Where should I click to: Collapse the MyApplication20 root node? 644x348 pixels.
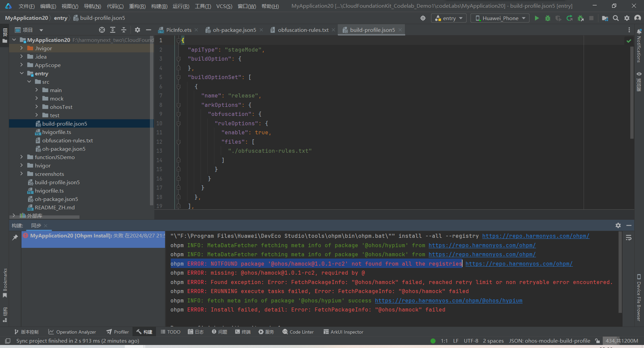(x=14, y=40)
